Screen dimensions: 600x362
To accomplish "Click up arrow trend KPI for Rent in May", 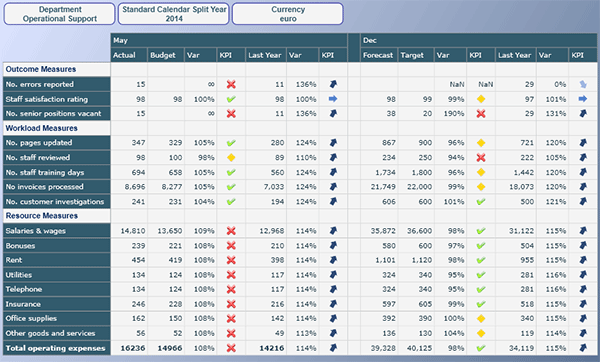I will pyautogui.click(x=333, y=260).
